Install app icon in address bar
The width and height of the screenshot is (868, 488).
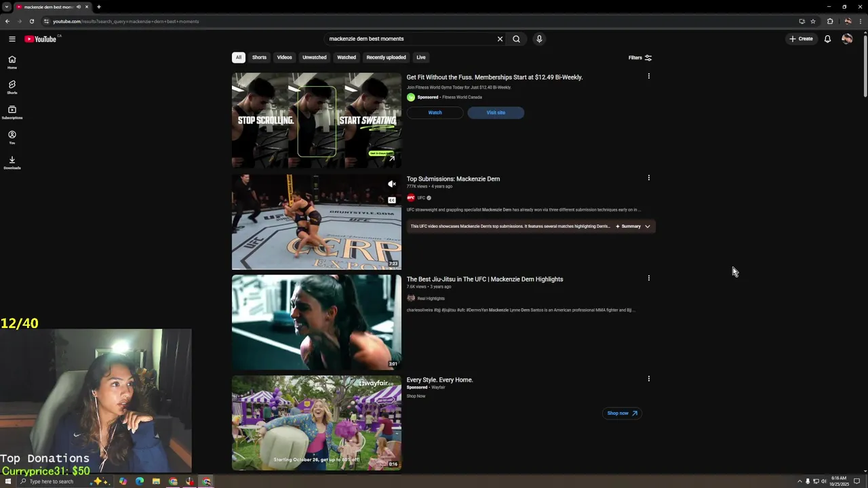click(x=802, y=21)
